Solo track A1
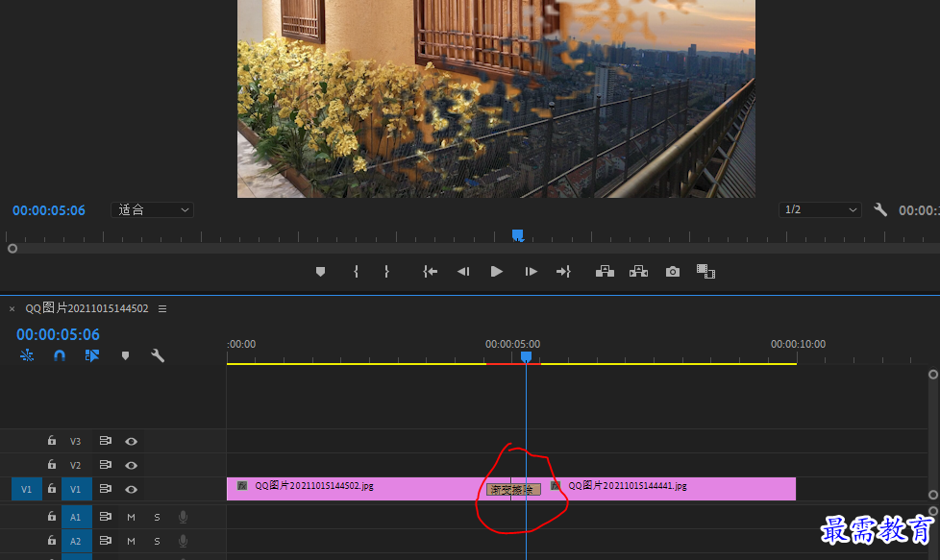This screenshot has height=560, width=940. click(157, 517)
